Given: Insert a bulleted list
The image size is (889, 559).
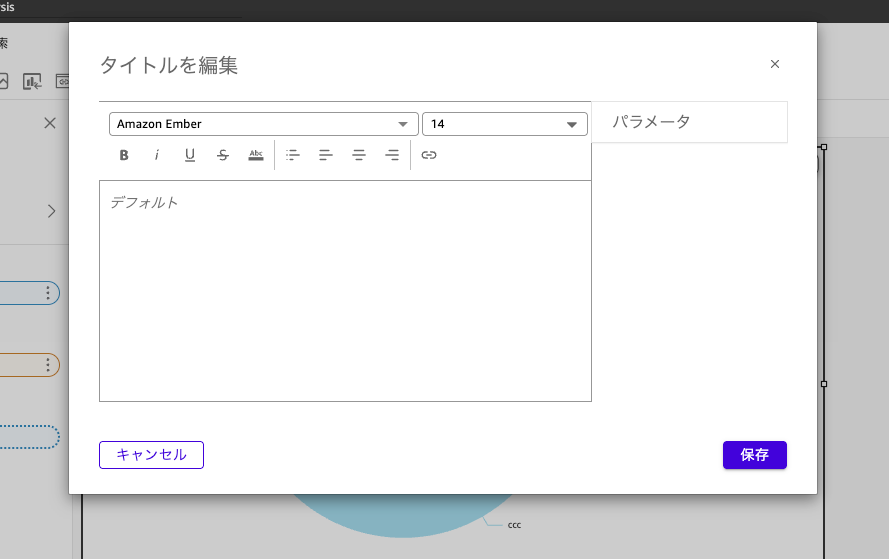Looking at the screenshot, I should (293, 155).
